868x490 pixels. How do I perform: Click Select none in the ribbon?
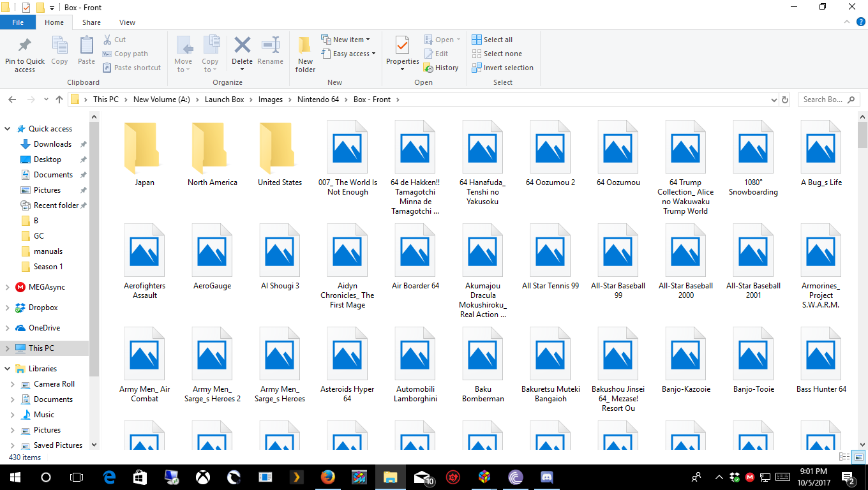pos(497,54)
